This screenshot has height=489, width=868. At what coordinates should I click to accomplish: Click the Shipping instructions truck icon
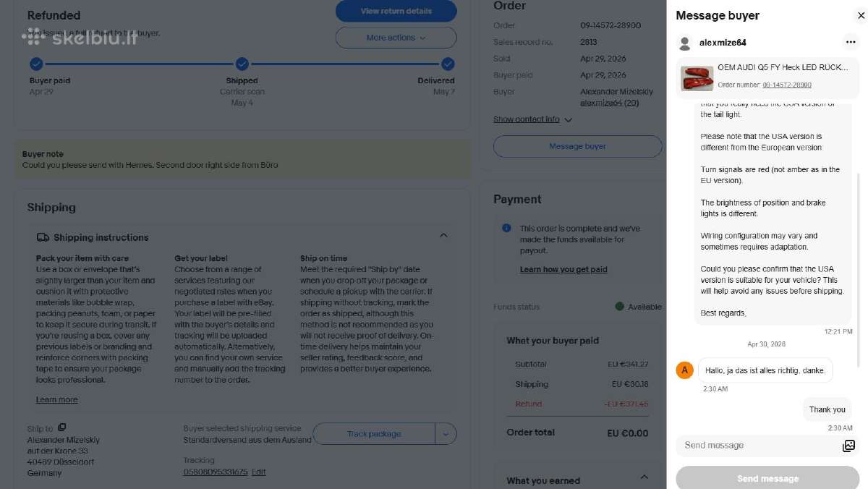click(43, 237)
